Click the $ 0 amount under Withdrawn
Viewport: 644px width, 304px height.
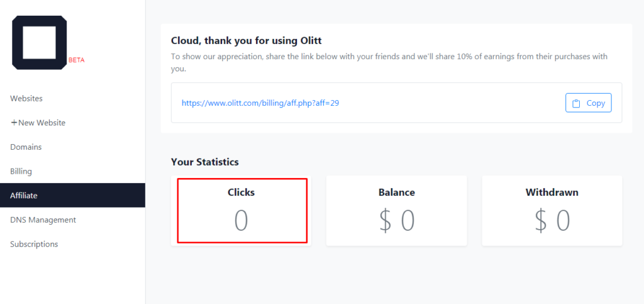[x=552, y=221]
